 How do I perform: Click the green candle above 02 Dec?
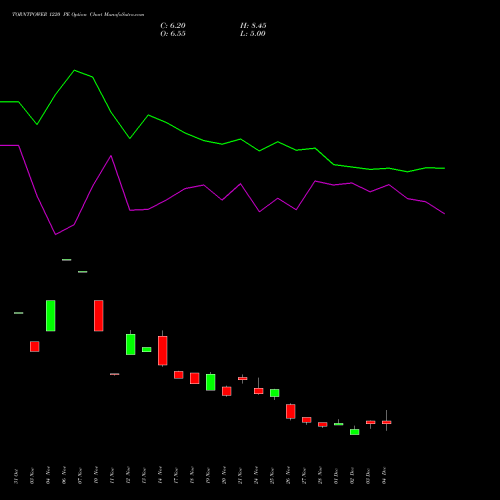(355, 432)
